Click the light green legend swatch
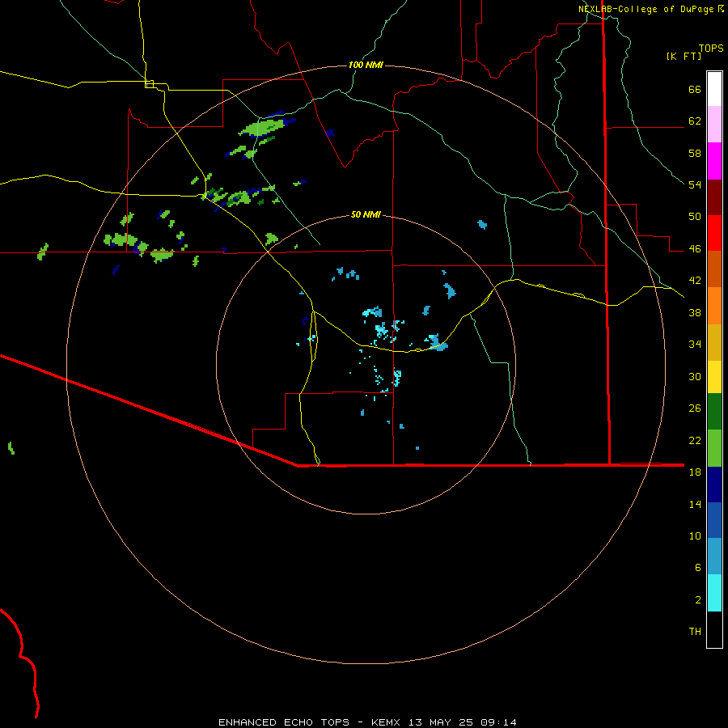This screenshot has height=728, width=728. click(714, 448)
